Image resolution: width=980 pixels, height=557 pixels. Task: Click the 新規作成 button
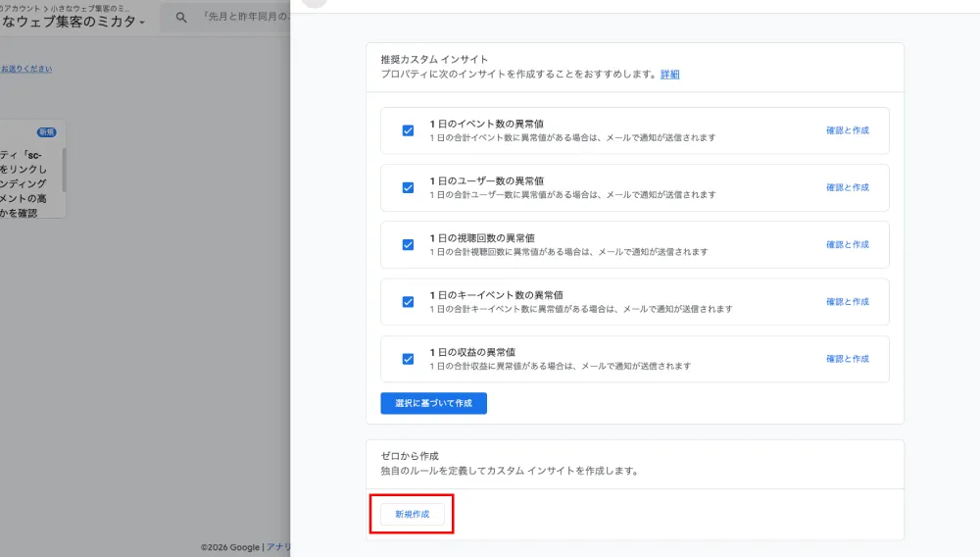coord(413,515)
